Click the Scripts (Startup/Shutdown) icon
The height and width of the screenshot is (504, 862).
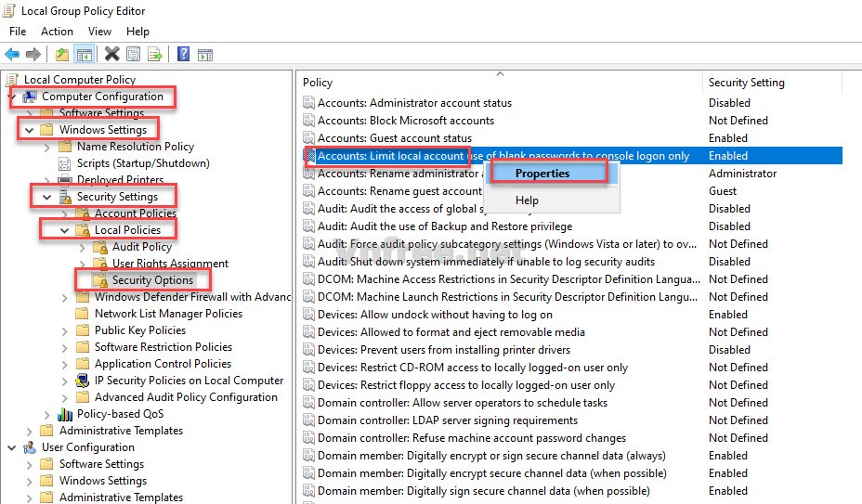pyautogui.click(x=65, y=163)
